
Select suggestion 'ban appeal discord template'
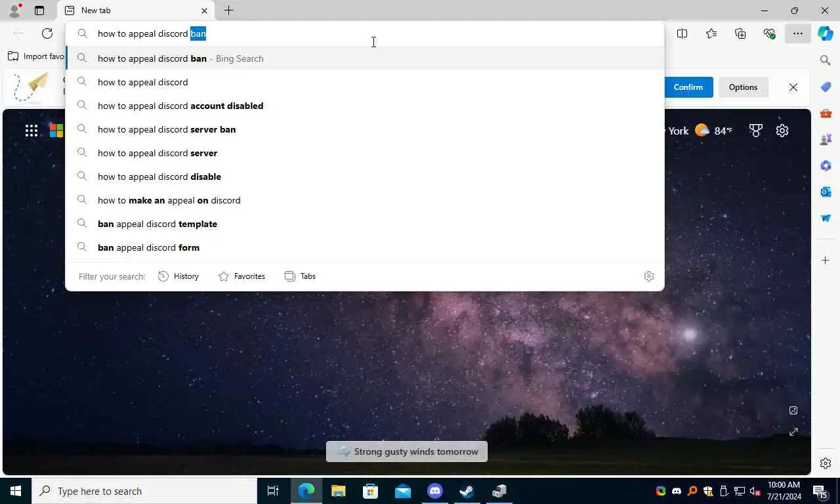tap(365, 224)
